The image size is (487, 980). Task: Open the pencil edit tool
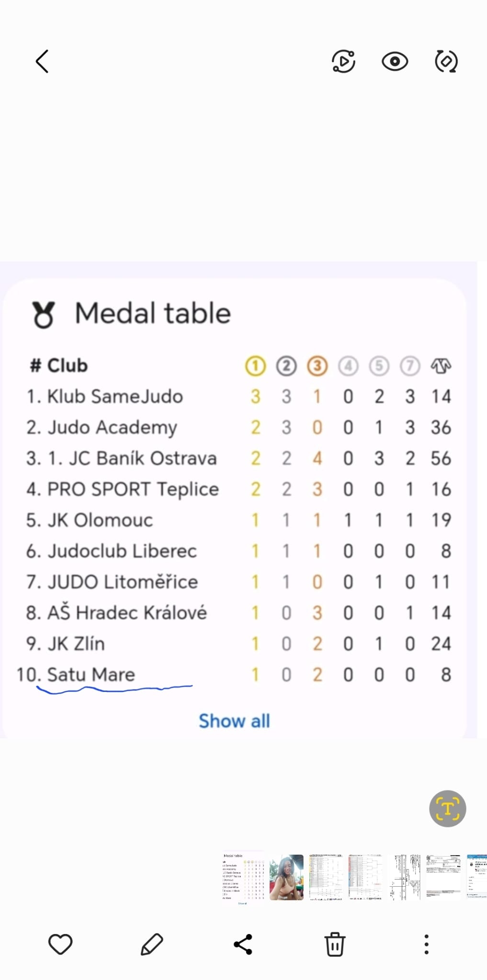tap(152, 944)
